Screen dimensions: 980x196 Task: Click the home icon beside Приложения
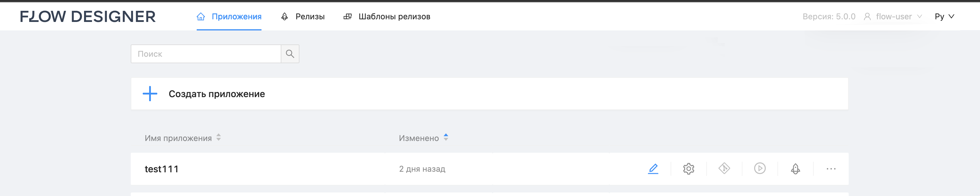point(201,16)
